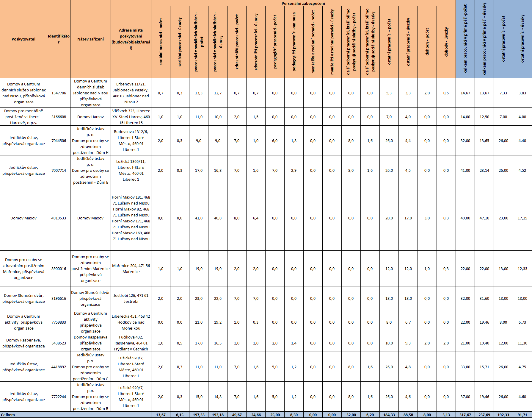This screenshot has height=418, width=532.
Task: Select value 6,73 in Centrum aktivity row
Action: point(522,322)
